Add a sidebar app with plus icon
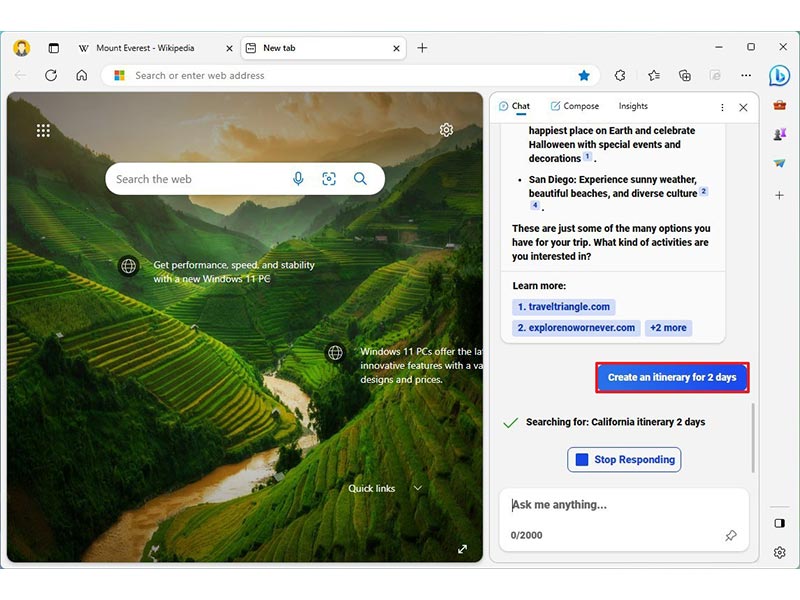 [x=779, y=195]
